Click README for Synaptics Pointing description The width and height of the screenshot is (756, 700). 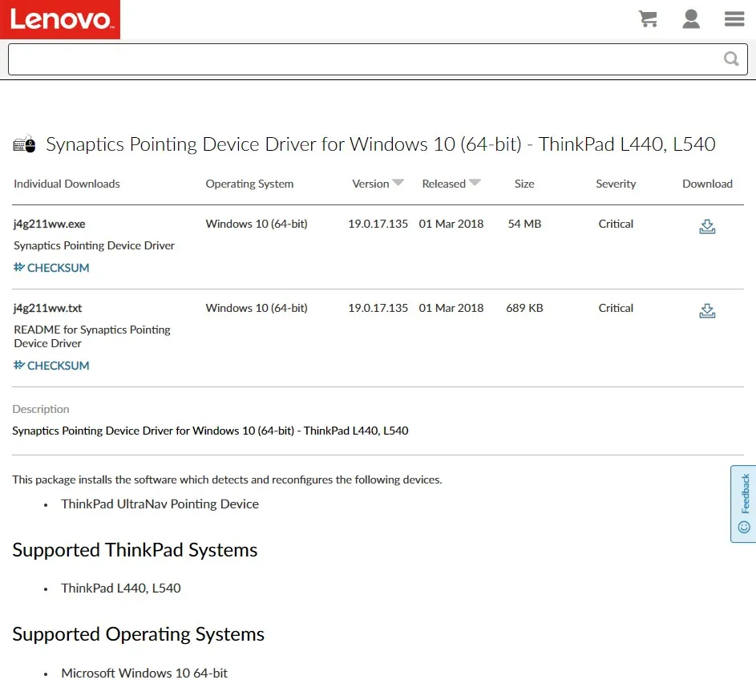click(92, 337)
